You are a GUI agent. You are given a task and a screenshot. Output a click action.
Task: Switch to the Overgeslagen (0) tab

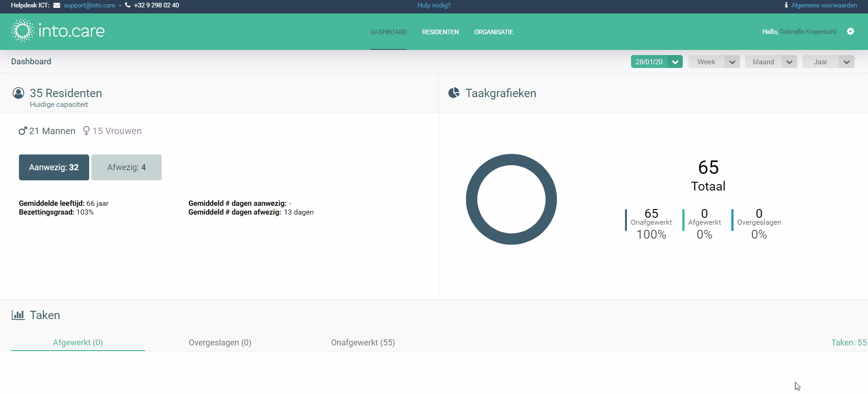220,343
